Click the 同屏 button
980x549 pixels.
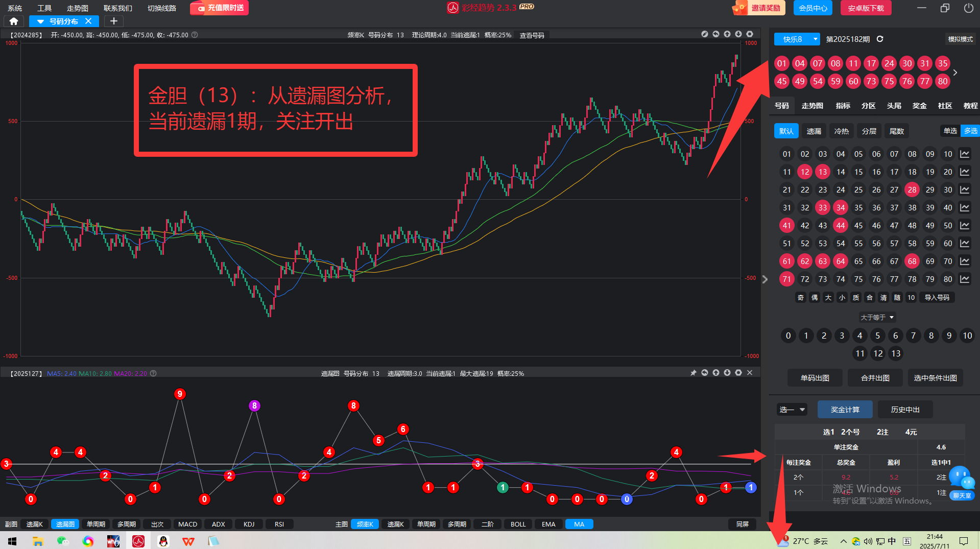tap(743, 524)
